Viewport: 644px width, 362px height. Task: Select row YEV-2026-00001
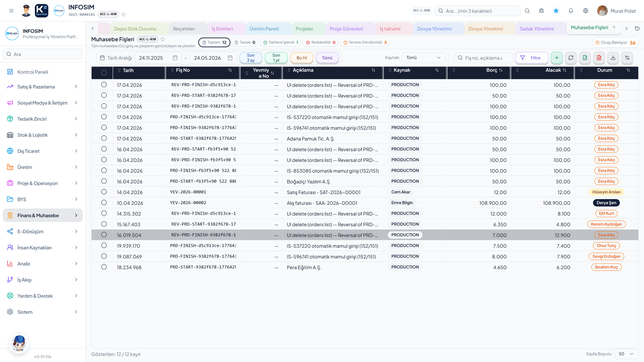[x=104, y=192]
